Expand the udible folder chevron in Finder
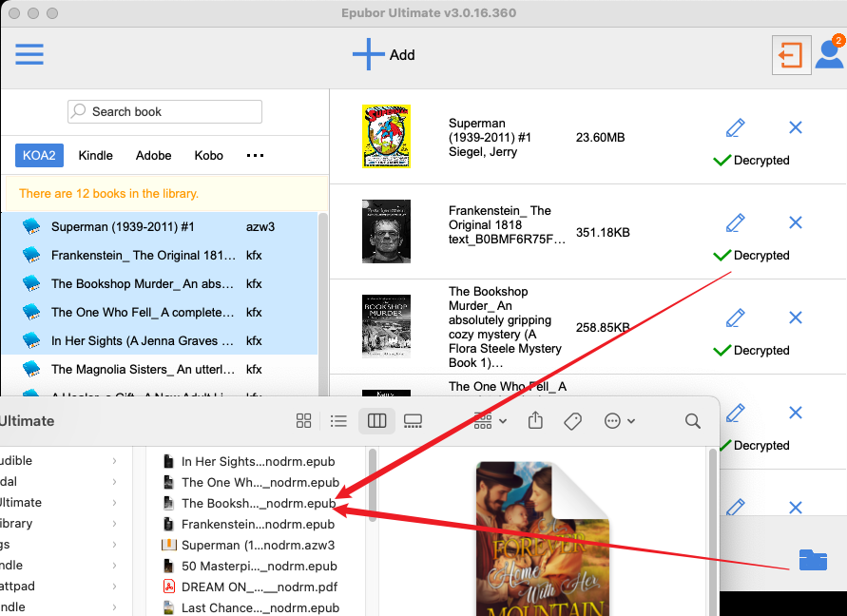Viewport: 847px width, 616px height. tap(114, 460)
